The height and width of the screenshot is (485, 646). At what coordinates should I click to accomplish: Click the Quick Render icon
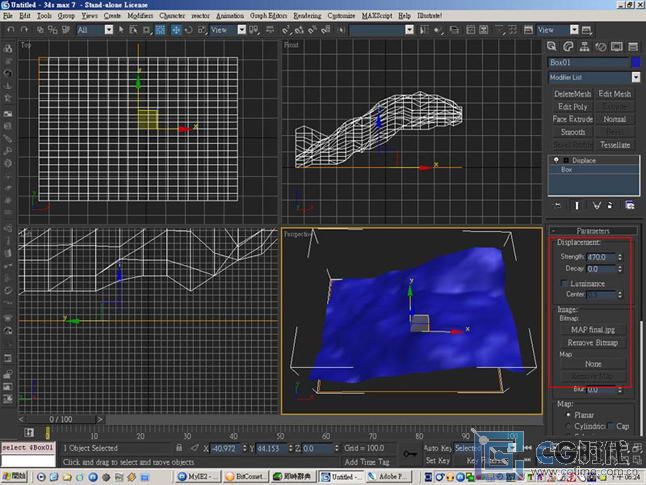587,30
